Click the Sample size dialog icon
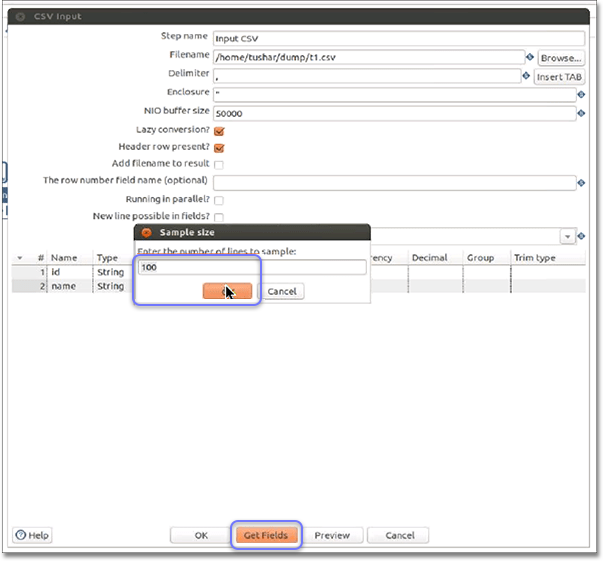This screenshot has width=603, height=561. (x=147, y=232)
